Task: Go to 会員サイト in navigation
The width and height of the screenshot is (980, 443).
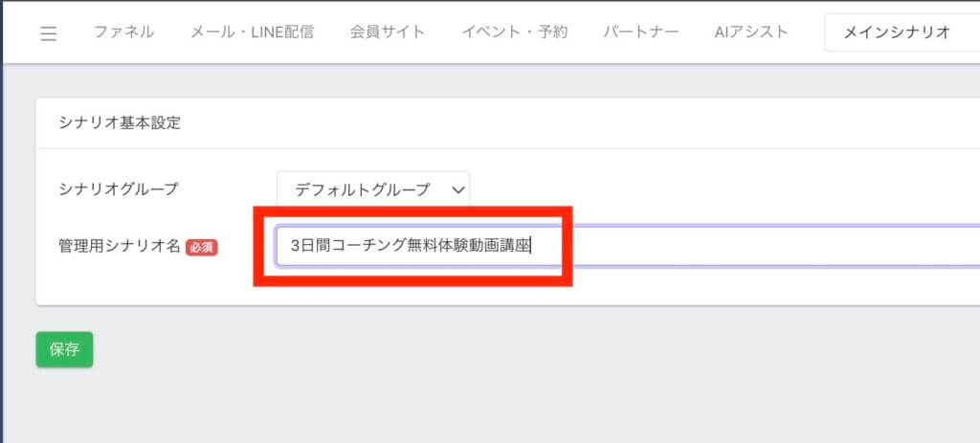Action: [x=388, y=32]
